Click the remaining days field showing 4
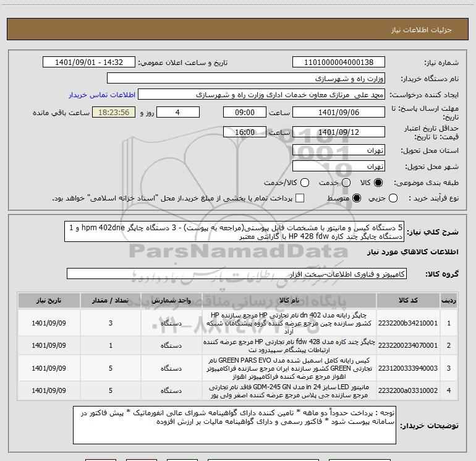 (177, 113)
